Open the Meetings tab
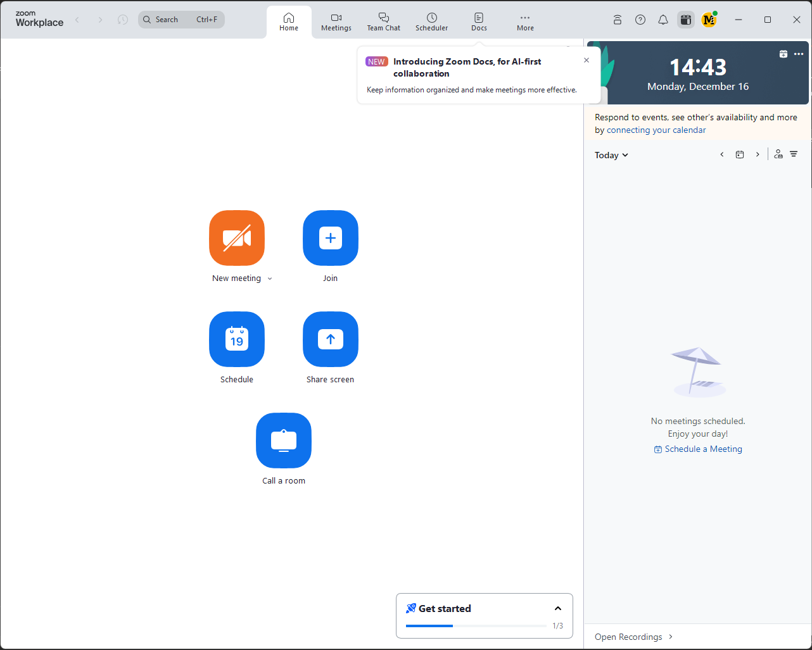Screen dimensions: 812x650 pos(336,22)
